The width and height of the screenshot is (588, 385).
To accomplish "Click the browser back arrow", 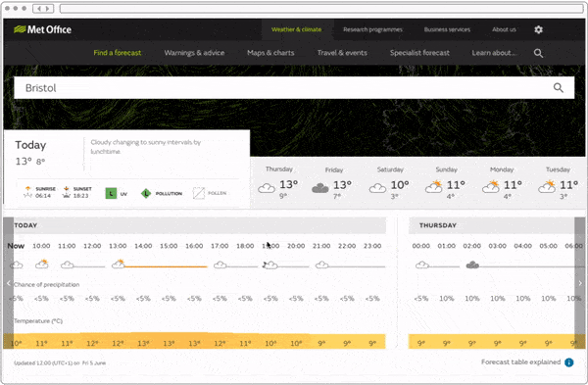I will pyautogui.click(x=39, y=8).
